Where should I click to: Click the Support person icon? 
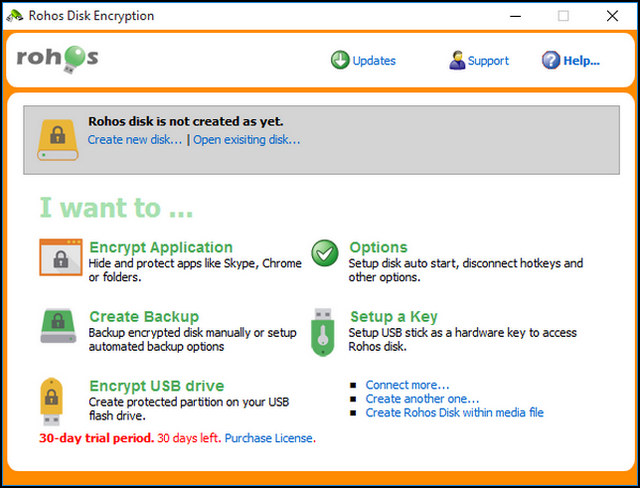click(457, 60)
